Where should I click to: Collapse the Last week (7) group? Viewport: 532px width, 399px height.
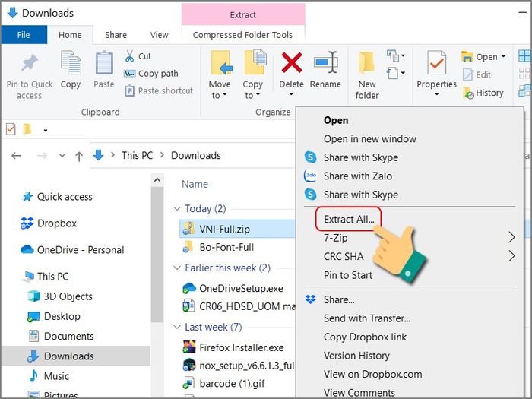click(177, 328)
